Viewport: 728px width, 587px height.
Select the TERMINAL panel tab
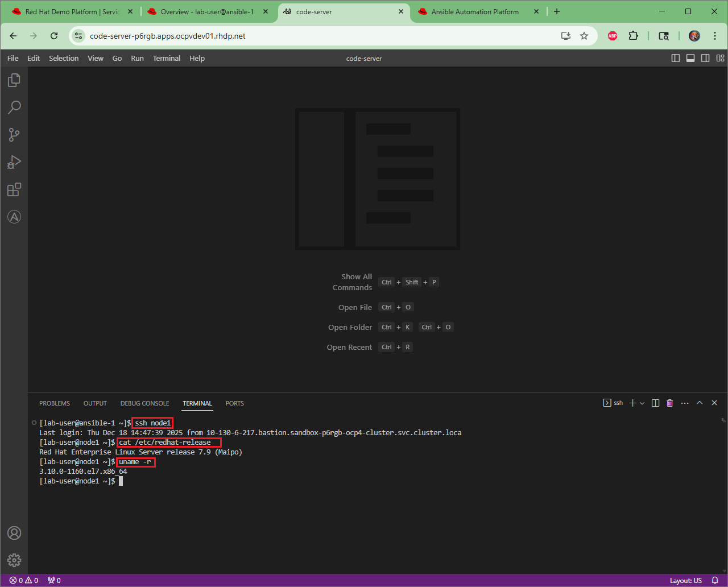tap(197, 403)
